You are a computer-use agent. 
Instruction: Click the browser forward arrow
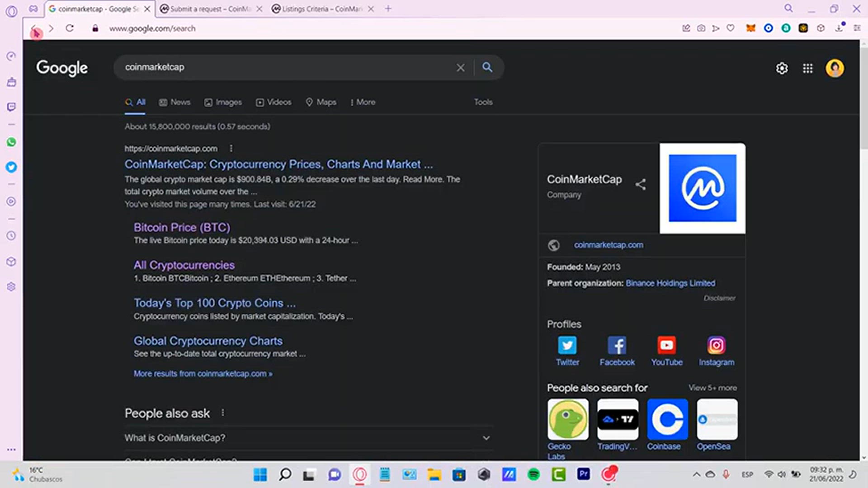pos(51,28)
